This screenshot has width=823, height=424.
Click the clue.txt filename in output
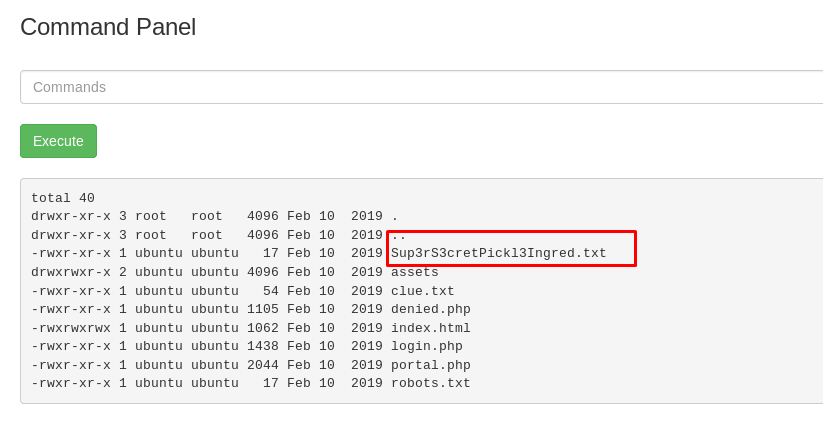coord(423,291)
